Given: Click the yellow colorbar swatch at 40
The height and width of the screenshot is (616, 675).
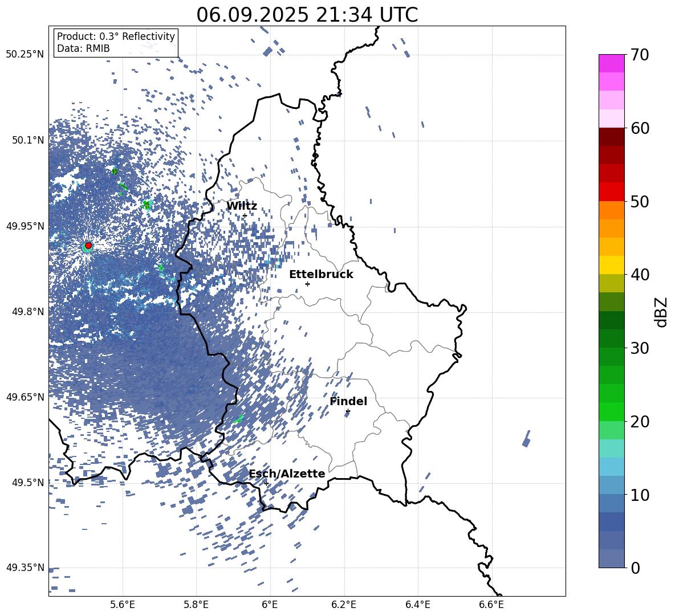Looking at the screenshot, I should (x=611, y=265).
